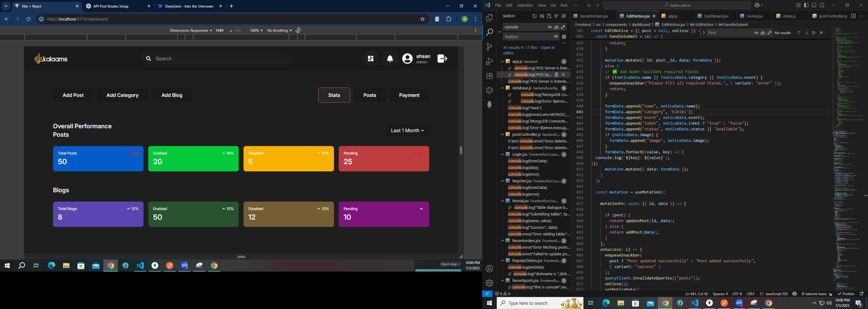Collapse the Modal.jsx results group
Image resolution: width=868 pixels, height=309 pixels.
[502, 201]
